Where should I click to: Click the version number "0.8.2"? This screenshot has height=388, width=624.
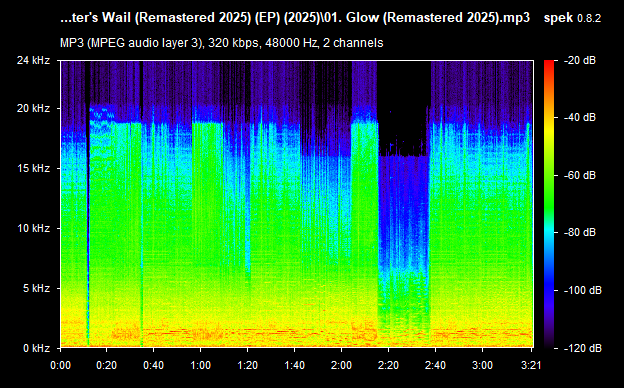click(589, 18)
